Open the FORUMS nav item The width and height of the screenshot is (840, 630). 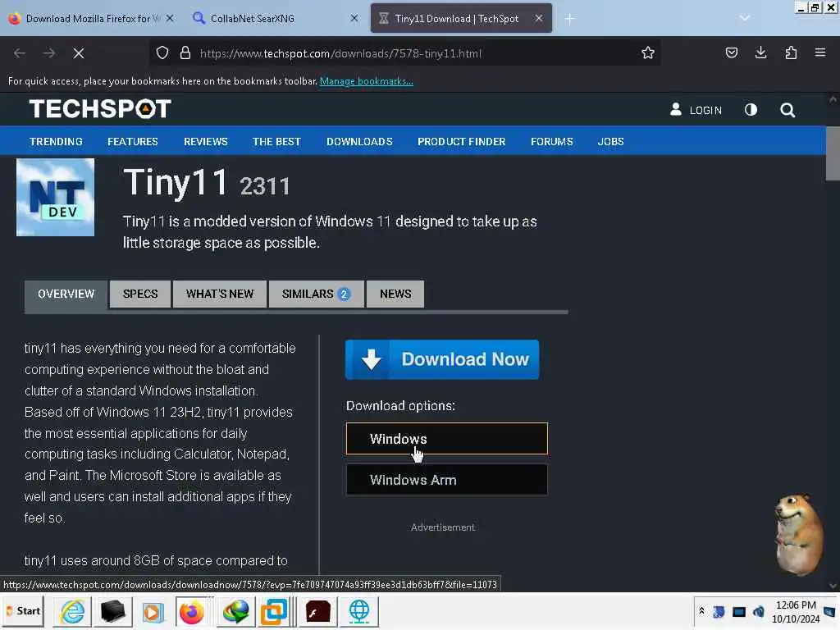pyautogui.click(x=552, y=141)
